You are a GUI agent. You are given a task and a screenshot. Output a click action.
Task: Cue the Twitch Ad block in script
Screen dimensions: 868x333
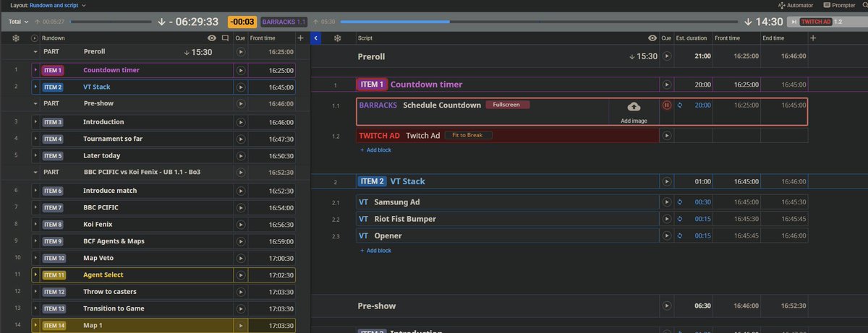click(x=668, y=135)
